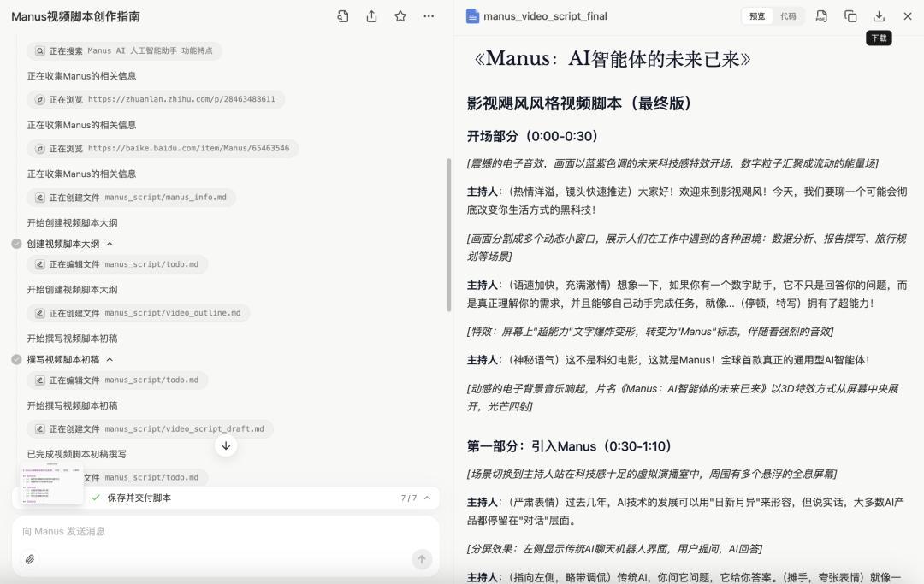Click the chat panel vertical scrollbar

click(x=448, y=235)
